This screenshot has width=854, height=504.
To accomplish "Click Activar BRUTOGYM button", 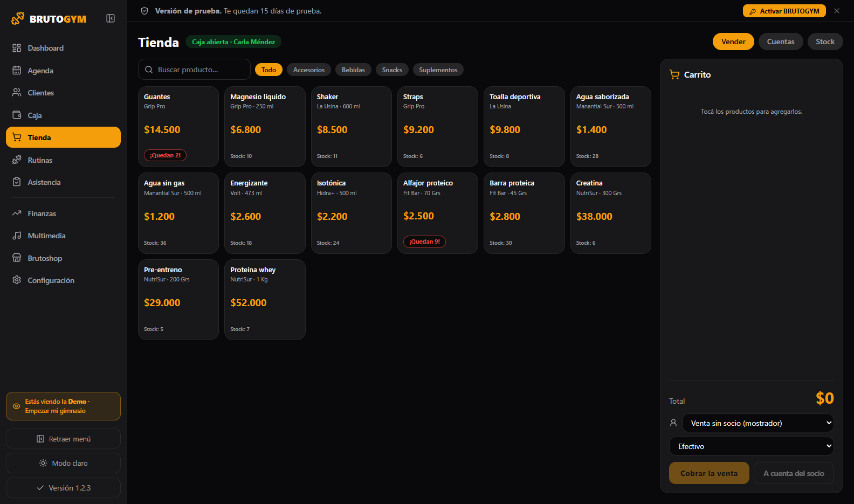I will (784, 11).
